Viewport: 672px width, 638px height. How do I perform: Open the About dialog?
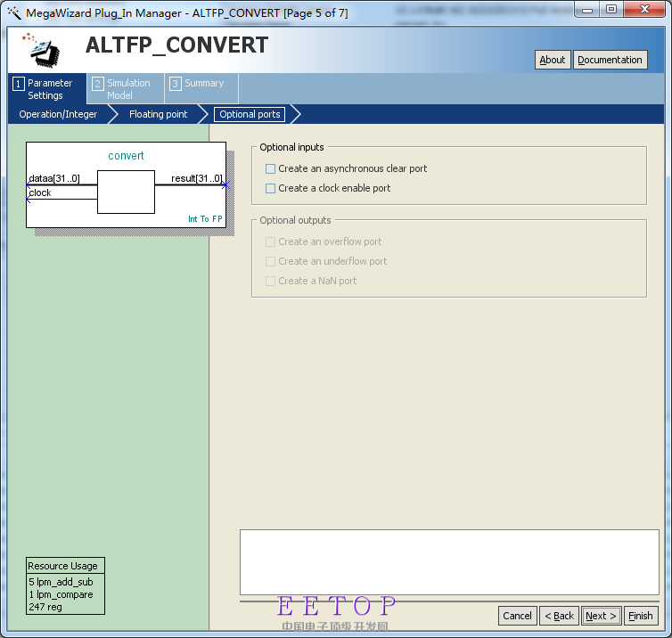(553, 60)
